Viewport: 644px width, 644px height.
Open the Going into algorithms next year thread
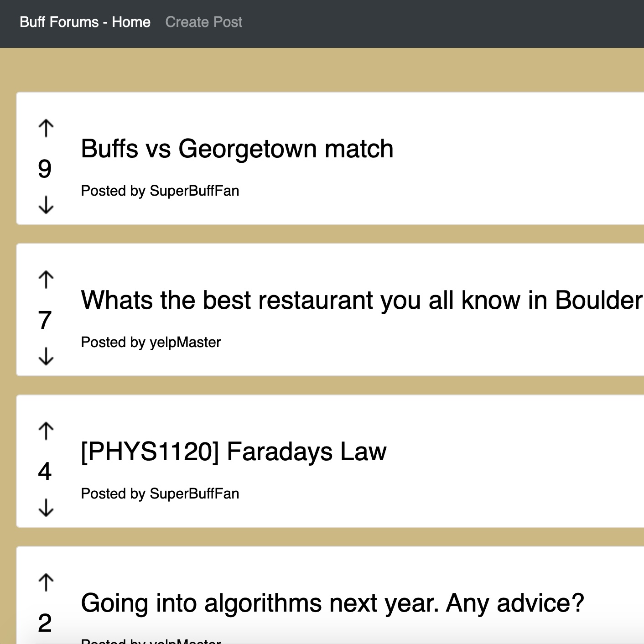pos(332,603)
